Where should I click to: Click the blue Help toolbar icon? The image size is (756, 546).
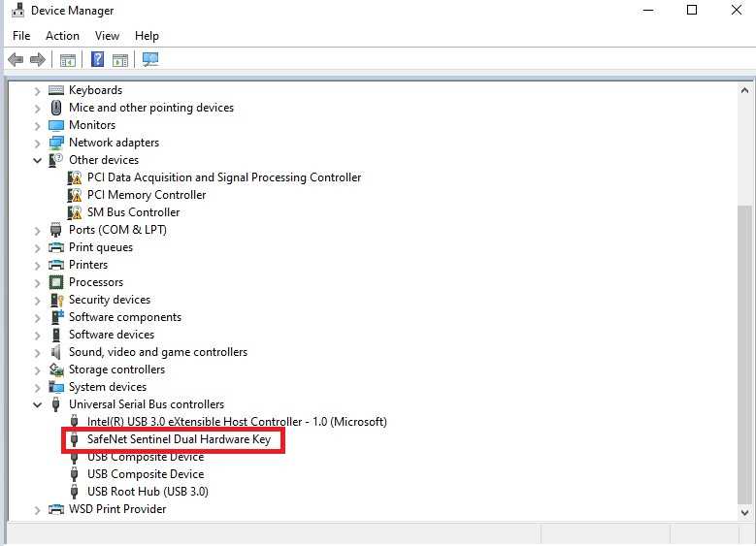point(97,60)
